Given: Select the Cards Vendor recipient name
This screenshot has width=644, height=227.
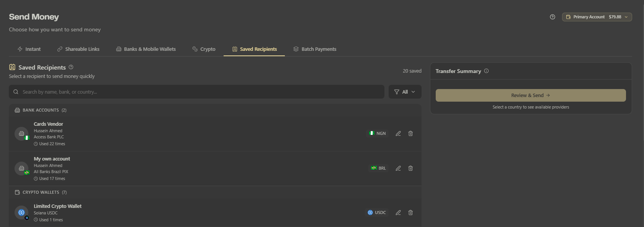Looking at the screenshot, I should click(x=48, y=124).
